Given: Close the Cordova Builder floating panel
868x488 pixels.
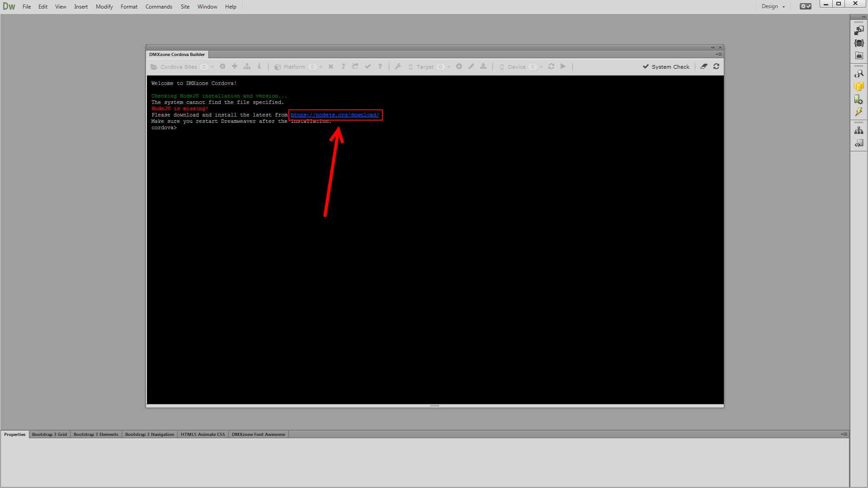Looking at the screenshot, I should point(720,47).
